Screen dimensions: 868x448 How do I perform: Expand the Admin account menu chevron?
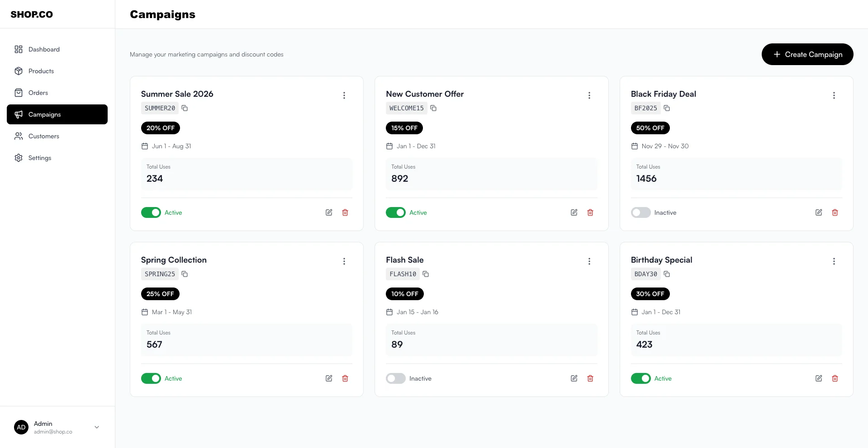pos(97,427)
